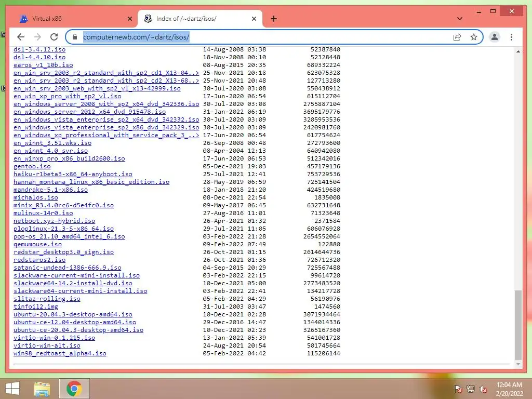Open the Action Center flag tray icon
This screenshot has height=399, width=532.
(x=458, y=389)
